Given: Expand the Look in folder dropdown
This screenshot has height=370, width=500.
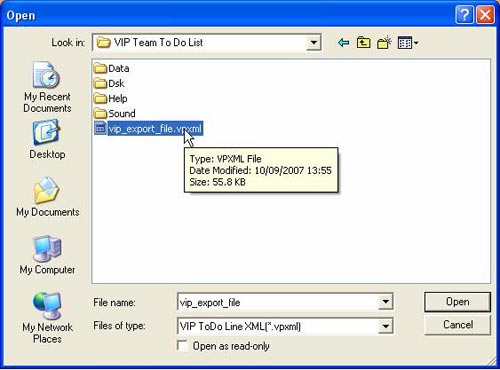Looking at the screenshot, I should point(313,43).
